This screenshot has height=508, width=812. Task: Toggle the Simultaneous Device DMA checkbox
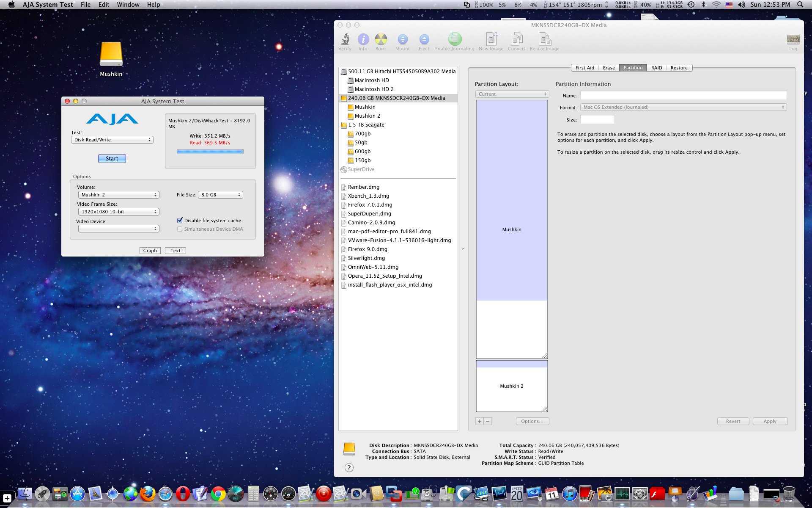tap(180, 229)
